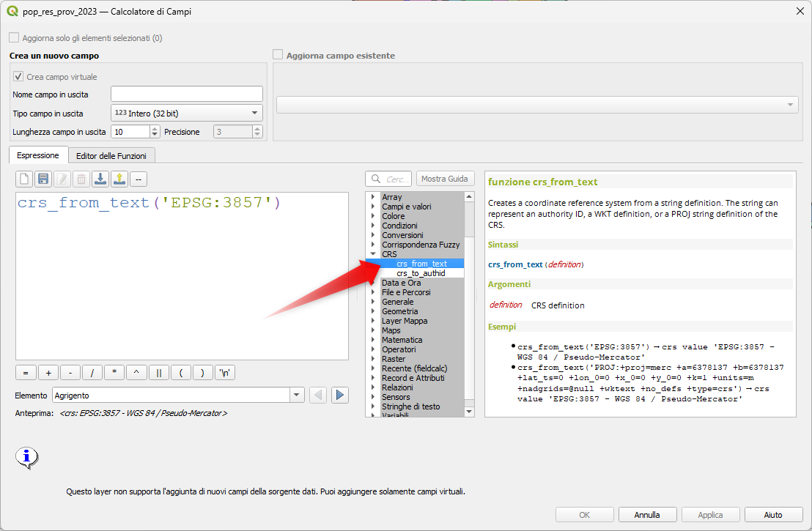This screenshot has width=812, height=531.
Task: Click Annulla to cancel
Action: coord(647,515)
